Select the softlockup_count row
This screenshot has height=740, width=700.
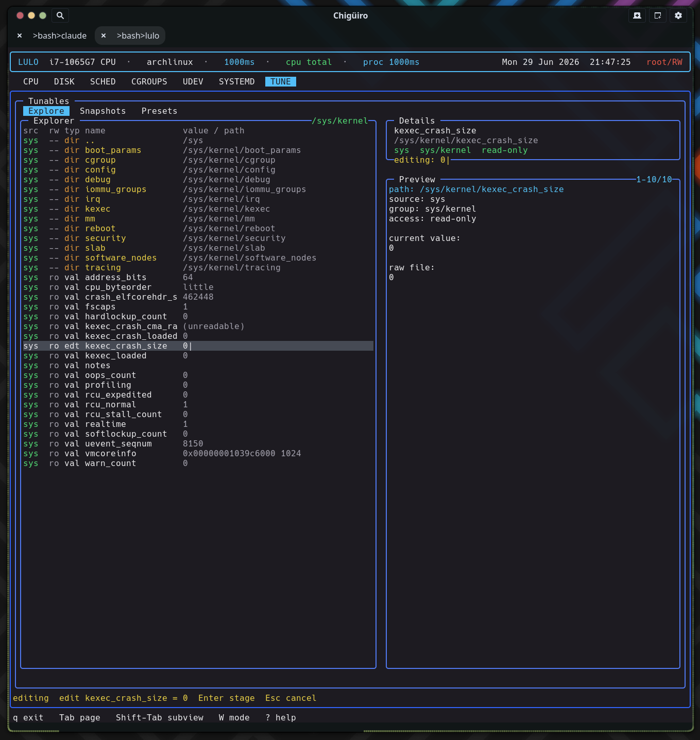pyautogui.click(x=198, y=434)
